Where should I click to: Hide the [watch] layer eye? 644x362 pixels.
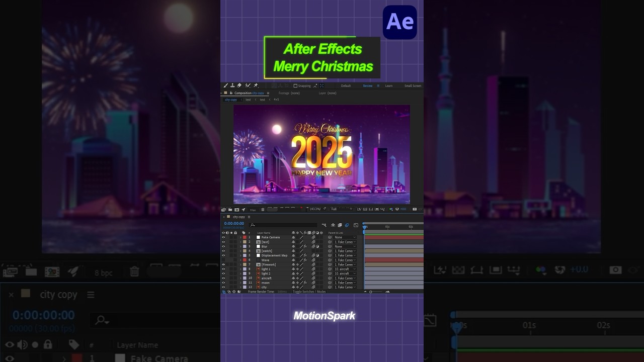[x=223, y=251]
